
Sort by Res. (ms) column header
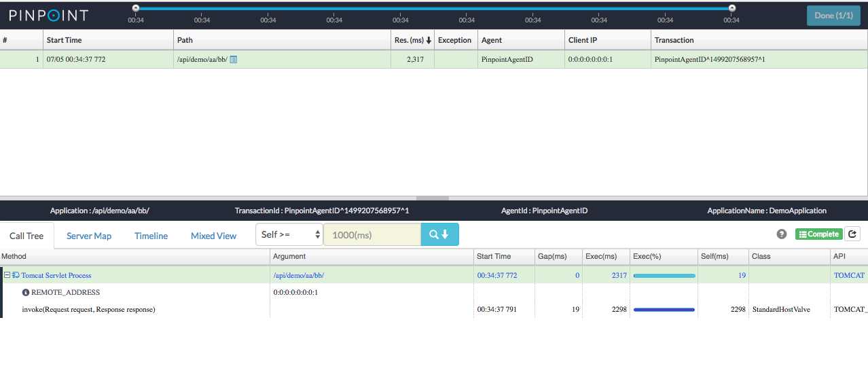(412, 40)
